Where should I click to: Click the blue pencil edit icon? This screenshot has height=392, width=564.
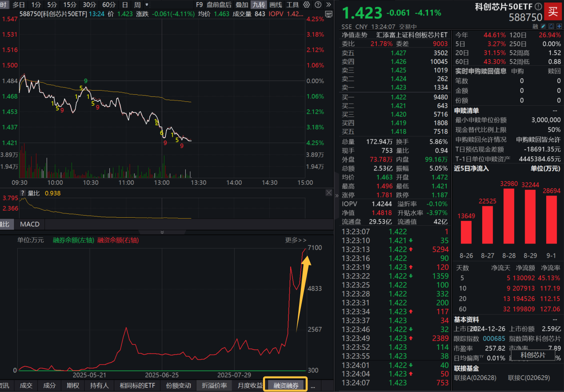coord(543,26)
